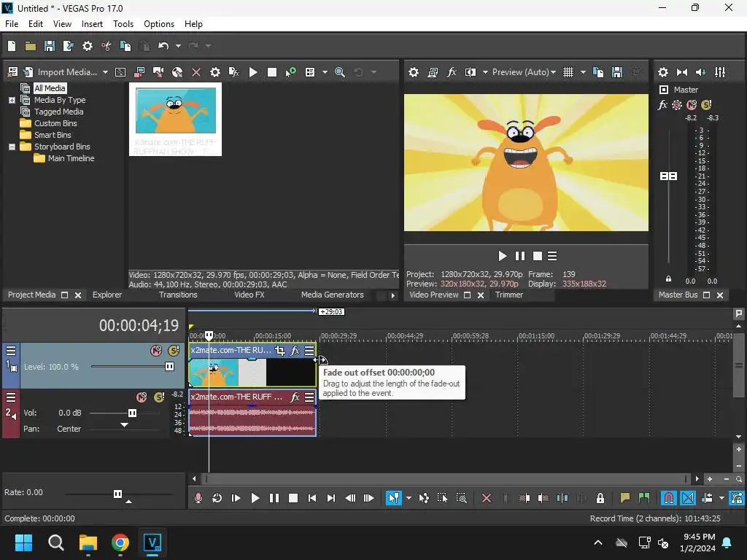Remove selected media with the red X icon
This screenshot has height=560, width=747.
pos(196,72)
